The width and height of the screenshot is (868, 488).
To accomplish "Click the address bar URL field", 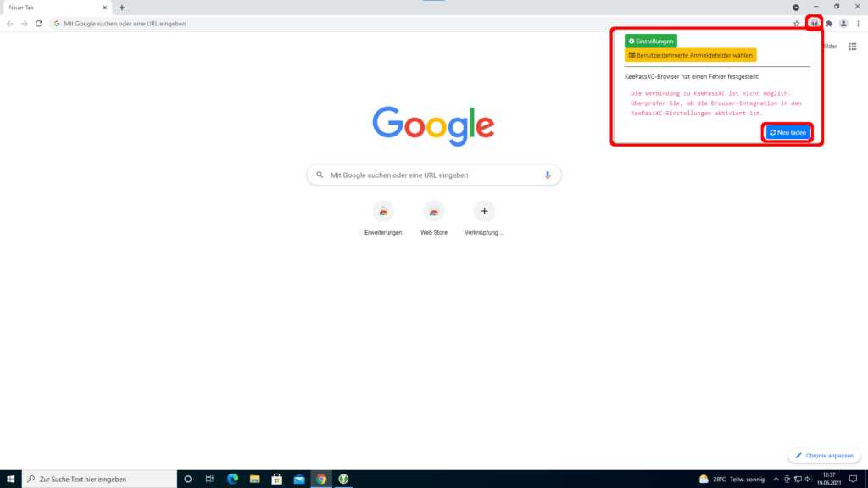I will [x=420, y=24].
